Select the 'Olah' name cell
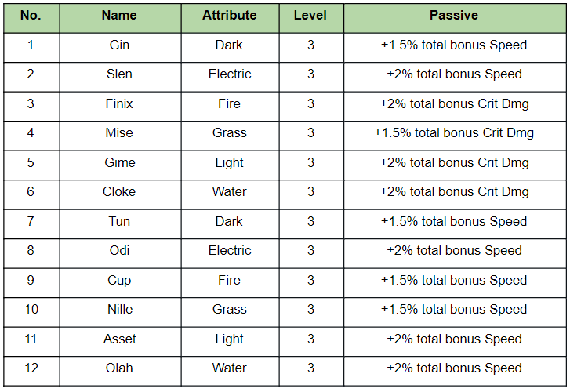Screen dimensions: 570x392 click(x=119, y=368)
